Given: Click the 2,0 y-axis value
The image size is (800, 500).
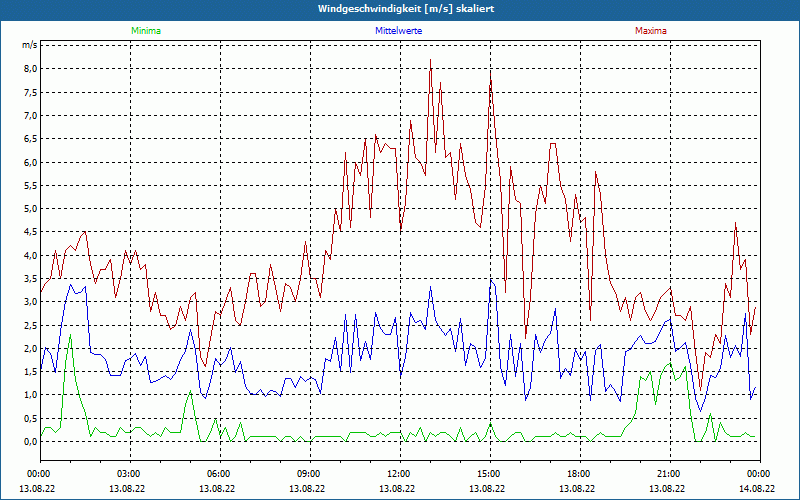Looking at the screenshot, I should click(31, 348).
